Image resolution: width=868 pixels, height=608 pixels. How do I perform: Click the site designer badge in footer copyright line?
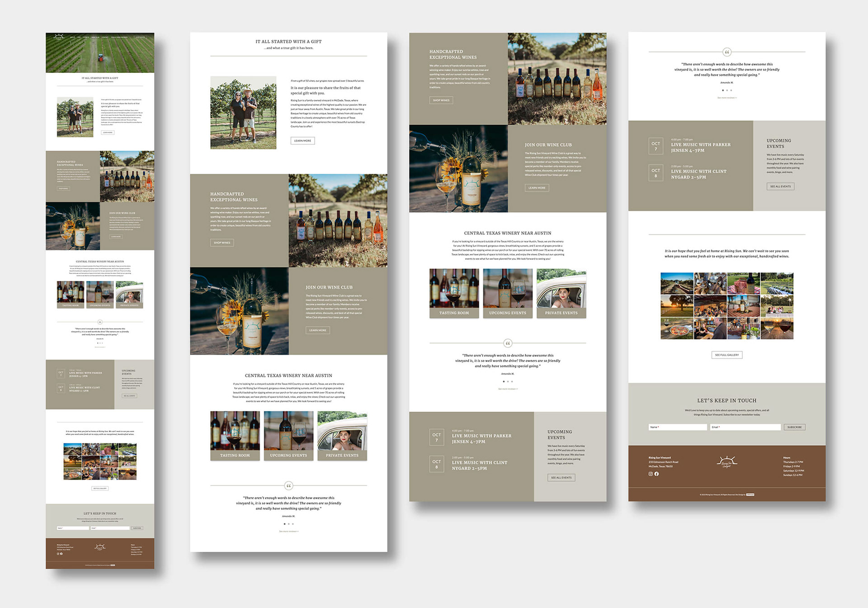click(x=750, y=494)
